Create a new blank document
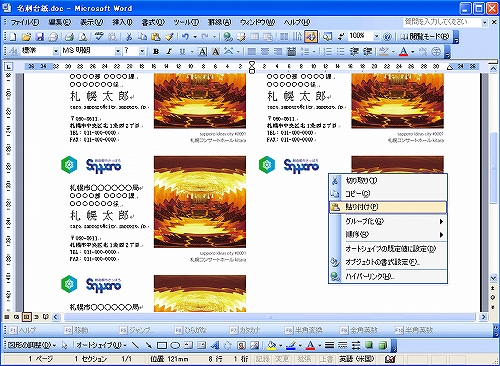The width and height of the screenshot is (500, 366). [13, 37]
